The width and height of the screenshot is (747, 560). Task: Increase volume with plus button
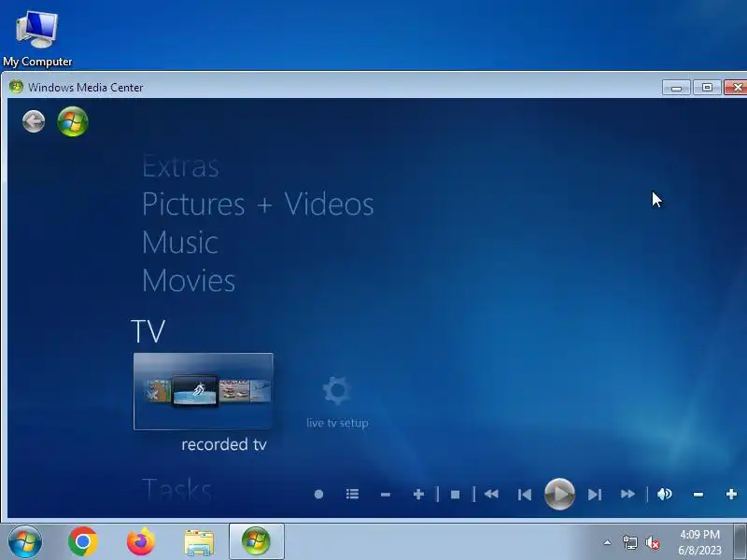[x=731, y=495]
